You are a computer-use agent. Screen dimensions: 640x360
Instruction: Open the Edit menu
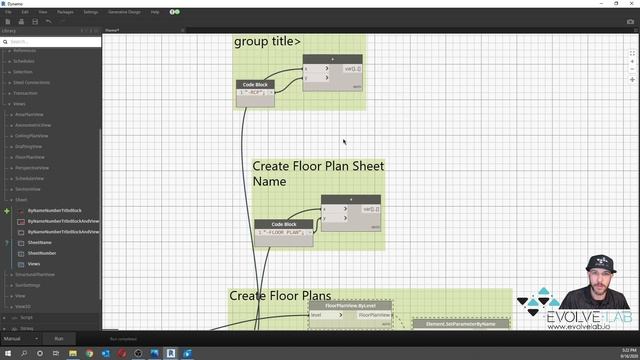pos(25,12)
